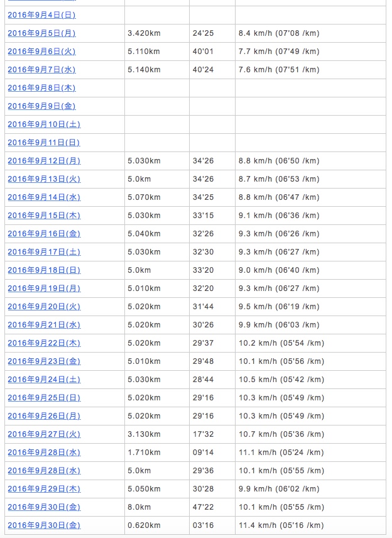Open the 2016年9月29日(木) date link
392x538 pixels.
(x=44, y=489)
